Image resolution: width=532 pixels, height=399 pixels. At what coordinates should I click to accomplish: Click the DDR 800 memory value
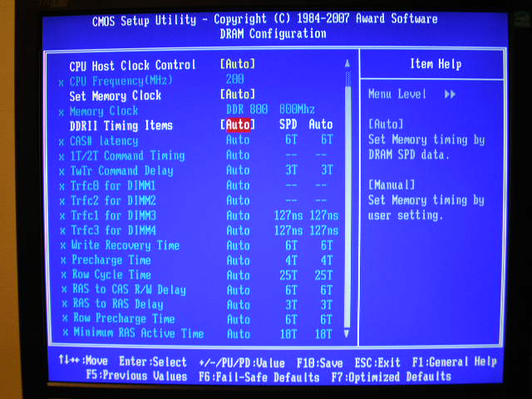(247, 109)
